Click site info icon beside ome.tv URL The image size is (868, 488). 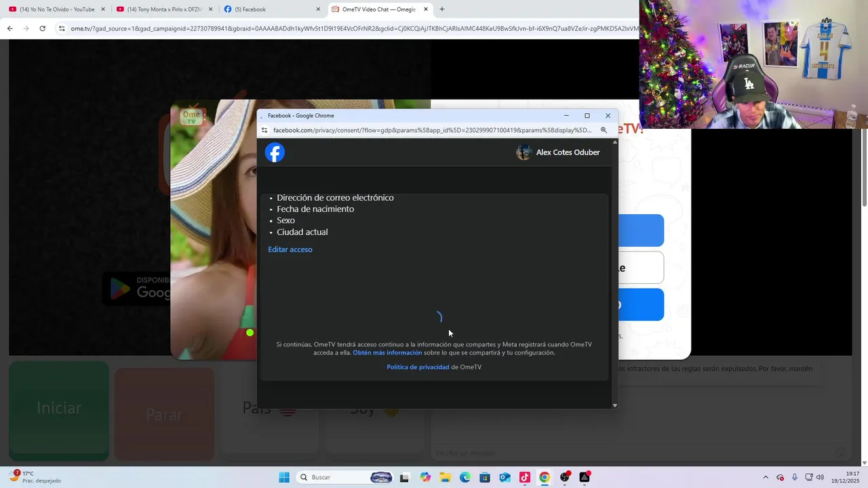coord(62,28)
